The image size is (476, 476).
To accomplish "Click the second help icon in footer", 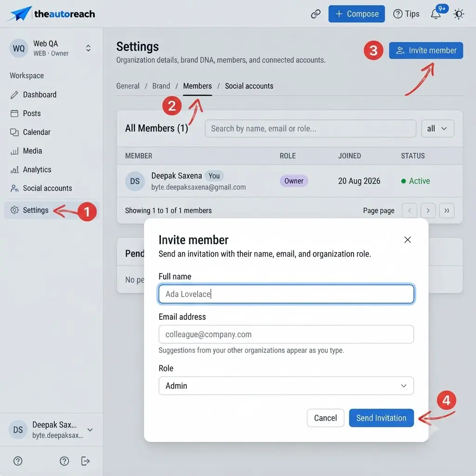I will click(x=64, y=461).
